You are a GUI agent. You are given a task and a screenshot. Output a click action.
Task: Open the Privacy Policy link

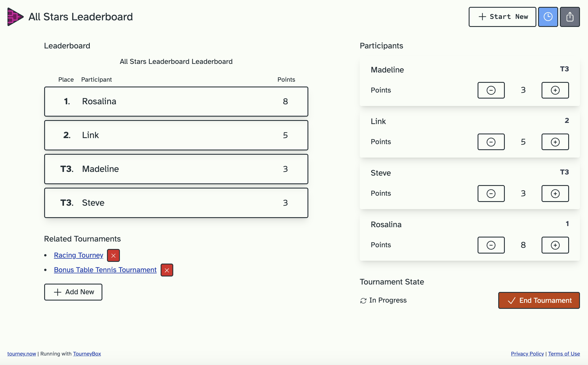point(527,354)
